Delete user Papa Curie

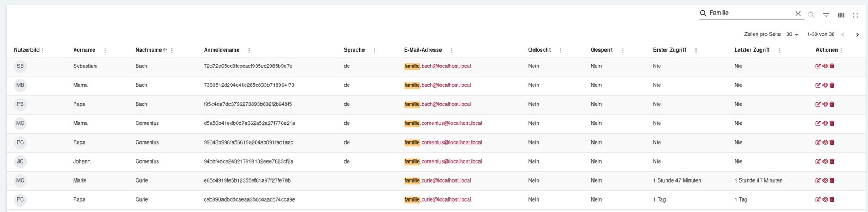tap(832, 199)
